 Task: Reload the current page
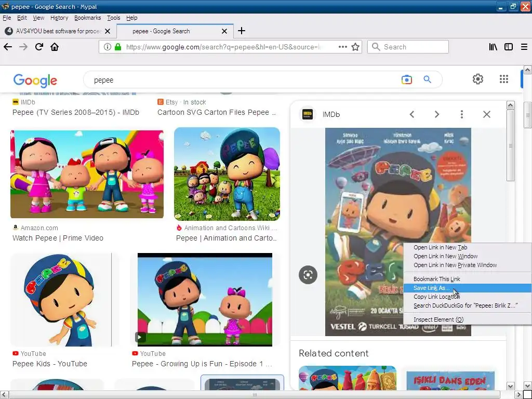39,47
